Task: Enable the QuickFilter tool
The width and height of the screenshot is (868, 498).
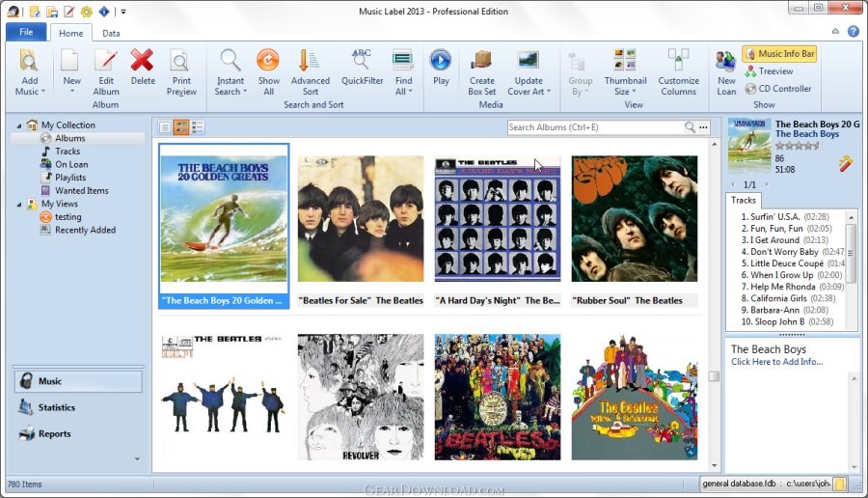Action: (362, 67)
